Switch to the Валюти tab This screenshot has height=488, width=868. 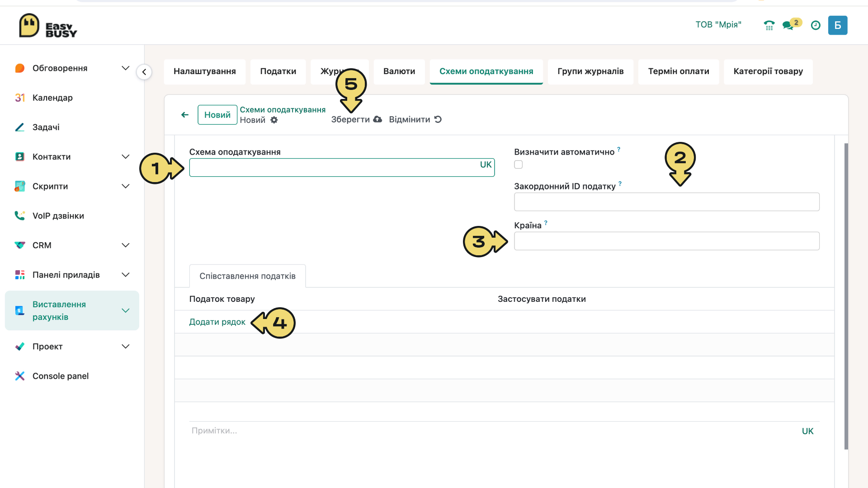click(399, 71)
